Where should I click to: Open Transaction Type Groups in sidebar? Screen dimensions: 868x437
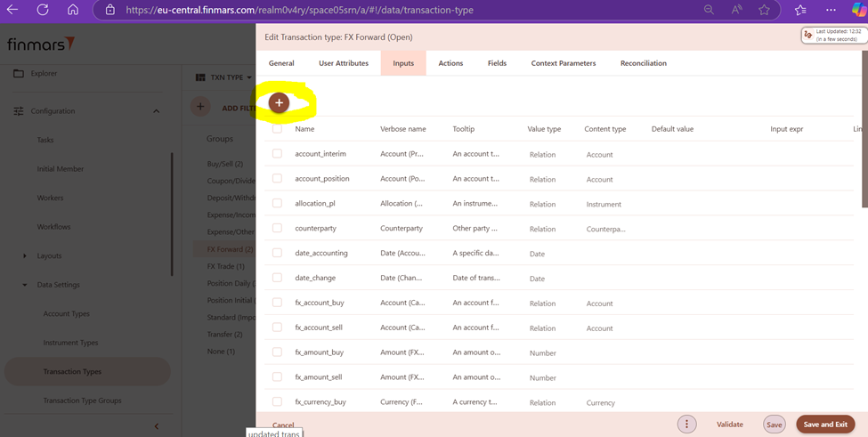point(82,401)
